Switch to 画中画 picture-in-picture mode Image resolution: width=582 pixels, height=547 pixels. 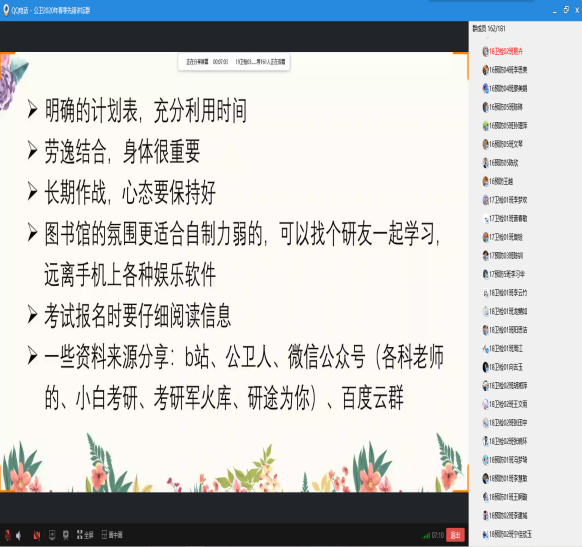(x=112, y=535)
